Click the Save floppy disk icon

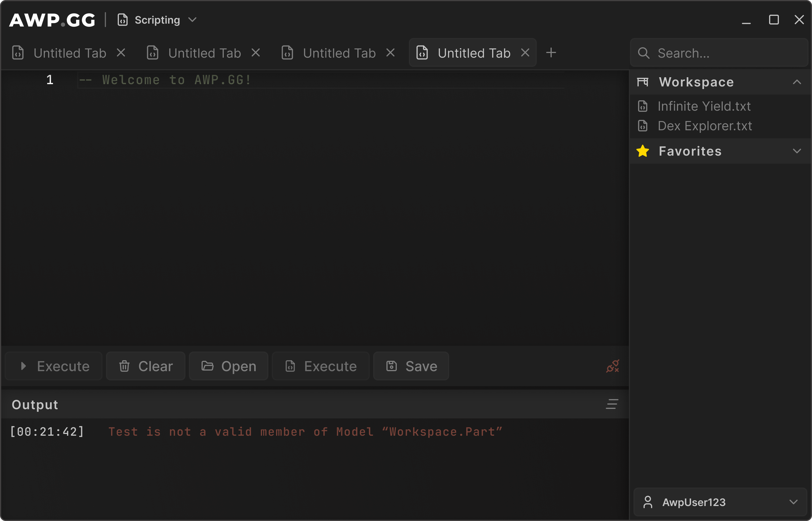pos(392,366)
